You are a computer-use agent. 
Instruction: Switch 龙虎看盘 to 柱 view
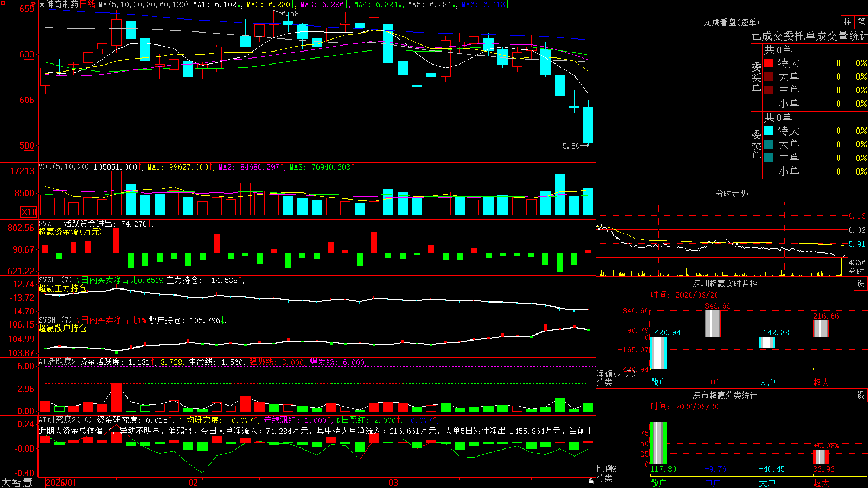pyautogui.click(x=847, y=22)
